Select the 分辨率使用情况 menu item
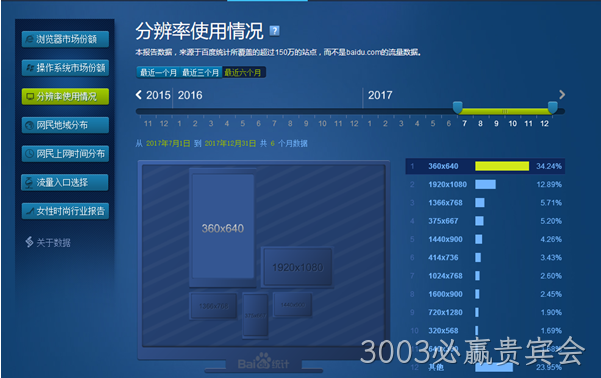Image resolution: width=601 pixels, height=378 pixels. point(65,97)
